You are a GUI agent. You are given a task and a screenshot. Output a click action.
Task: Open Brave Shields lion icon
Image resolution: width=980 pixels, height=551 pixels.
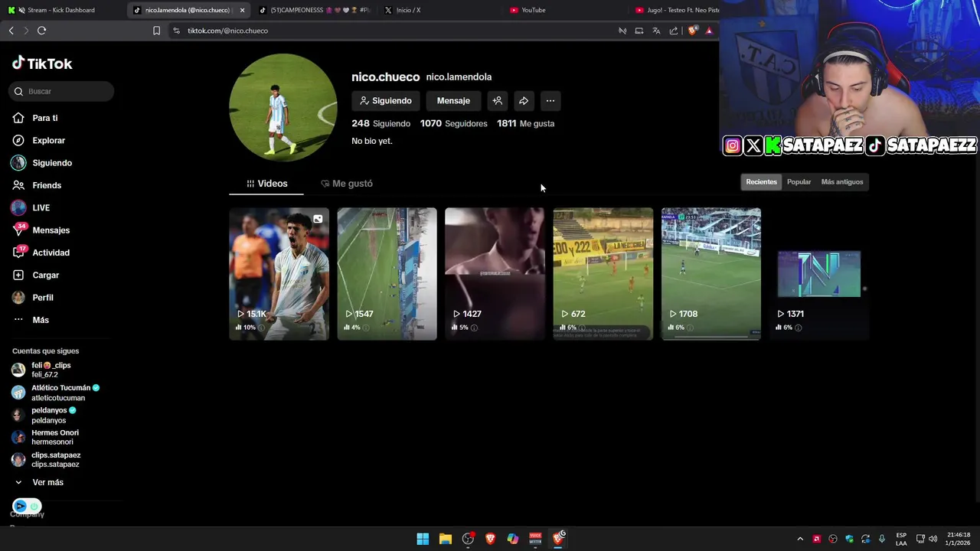coord(693,31)
